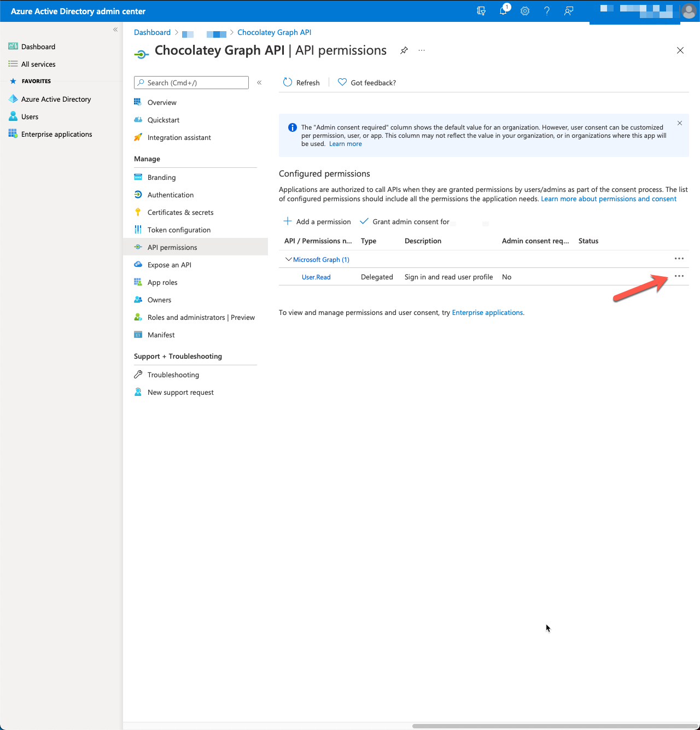Click the Azure Active Directory admin center title

point(78,11)
